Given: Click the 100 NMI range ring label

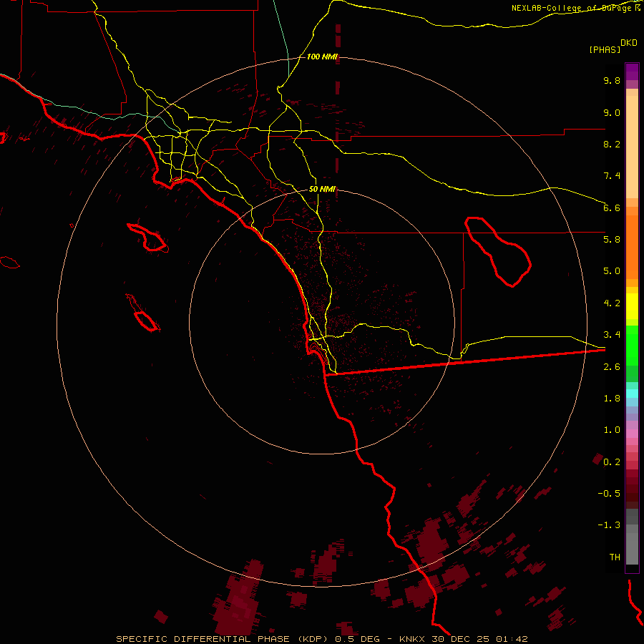Looking at the screenshot, I should click(322, 57).
